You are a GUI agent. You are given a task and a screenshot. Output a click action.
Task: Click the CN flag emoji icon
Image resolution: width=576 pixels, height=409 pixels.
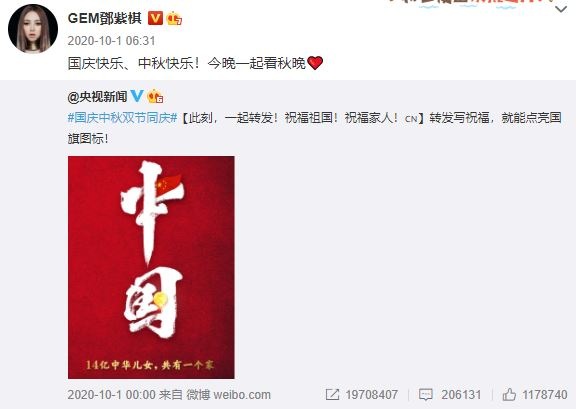(411, 119)
